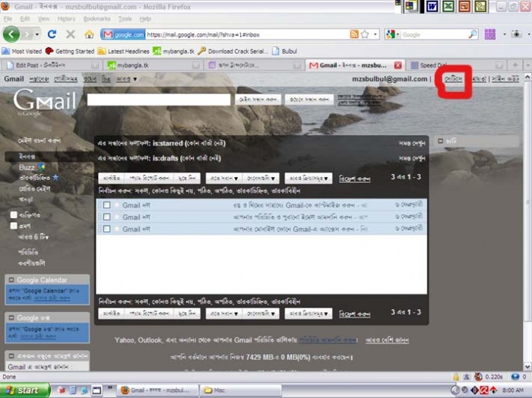Switch to the Edit Post tab
This screenshot has width=532, height=398.
tap(52, 65)
